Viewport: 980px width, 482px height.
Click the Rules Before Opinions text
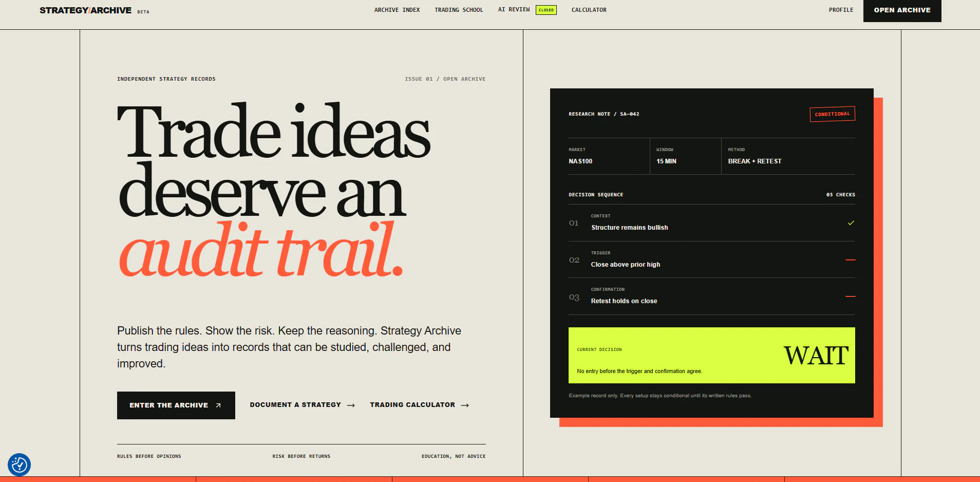coord(149,456)
